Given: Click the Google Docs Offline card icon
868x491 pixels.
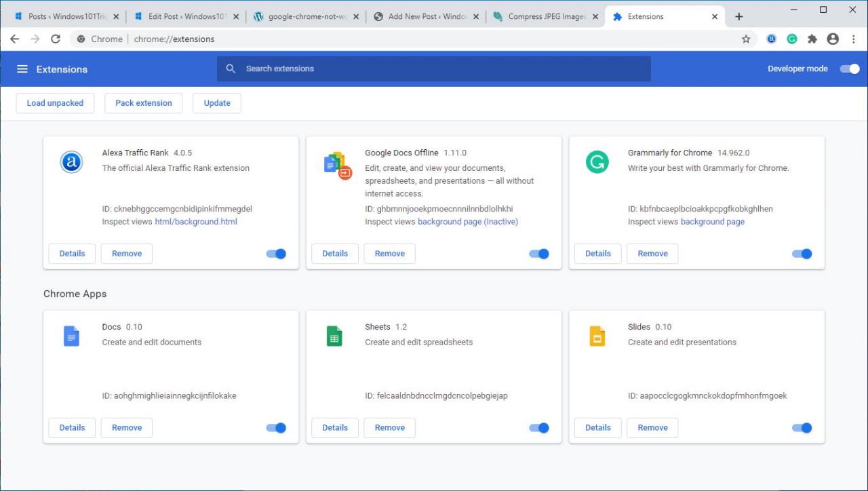Looking at the screenshot, I should (x=338, y=165).
